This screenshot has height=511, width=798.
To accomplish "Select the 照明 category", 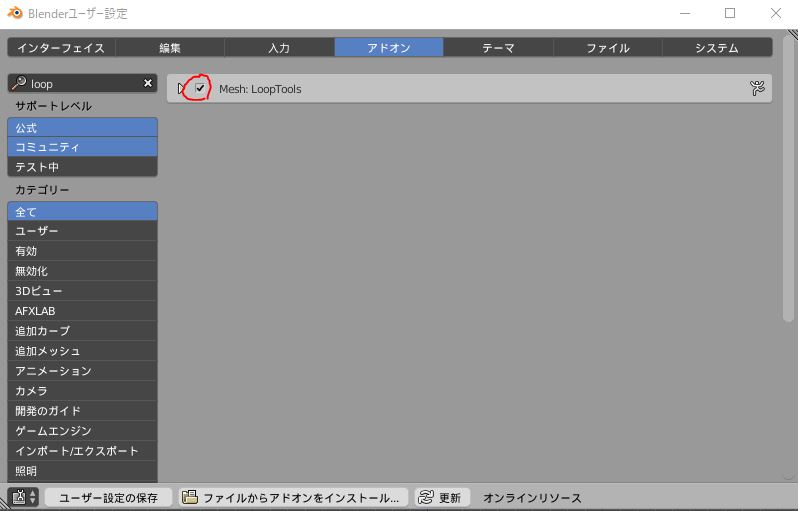I will point(82,471).
